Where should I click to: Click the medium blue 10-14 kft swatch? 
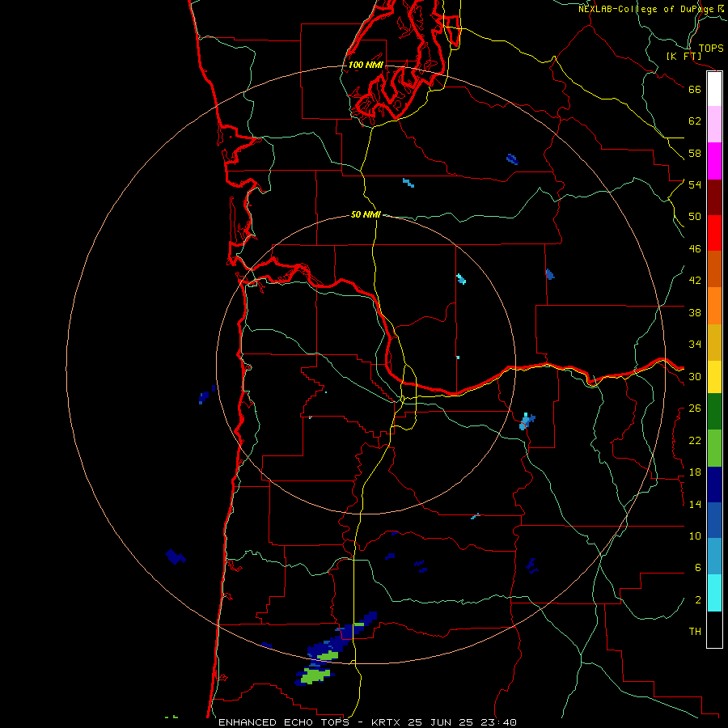[x=714, y=520]
